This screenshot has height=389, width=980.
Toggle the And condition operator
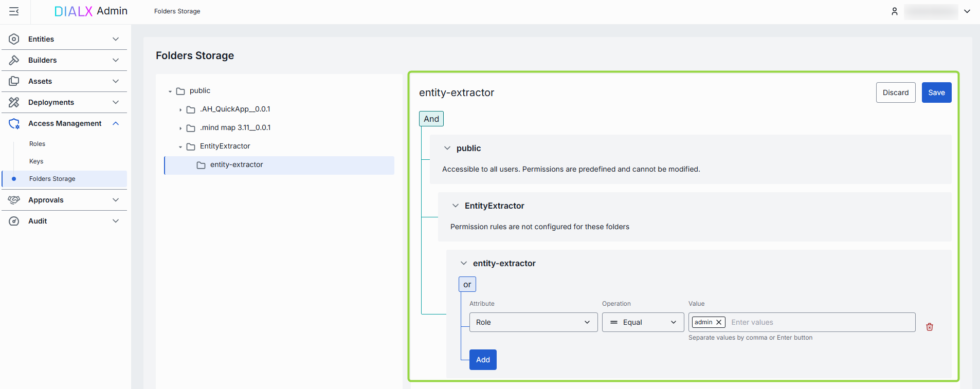pyautogui.click(x=431, y=119)
